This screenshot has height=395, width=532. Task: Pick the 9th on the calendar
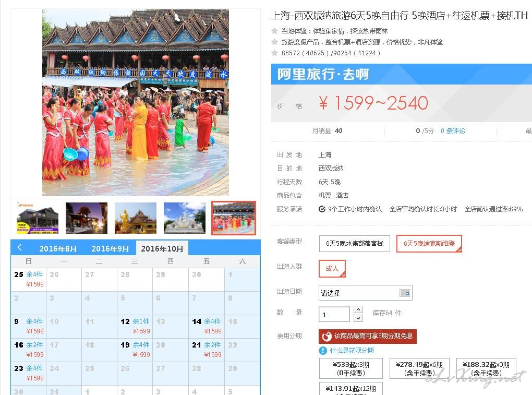pos(29,326)
